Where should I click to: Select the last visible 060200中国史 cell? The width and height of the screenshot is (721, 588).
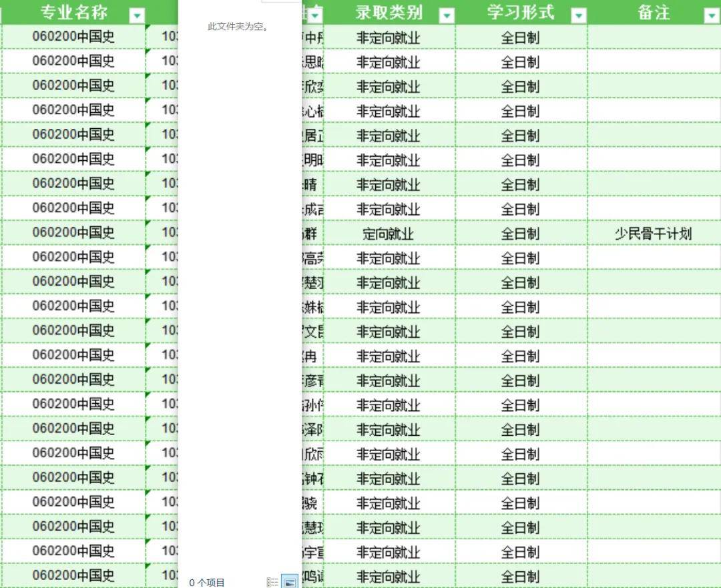point(73,575)
